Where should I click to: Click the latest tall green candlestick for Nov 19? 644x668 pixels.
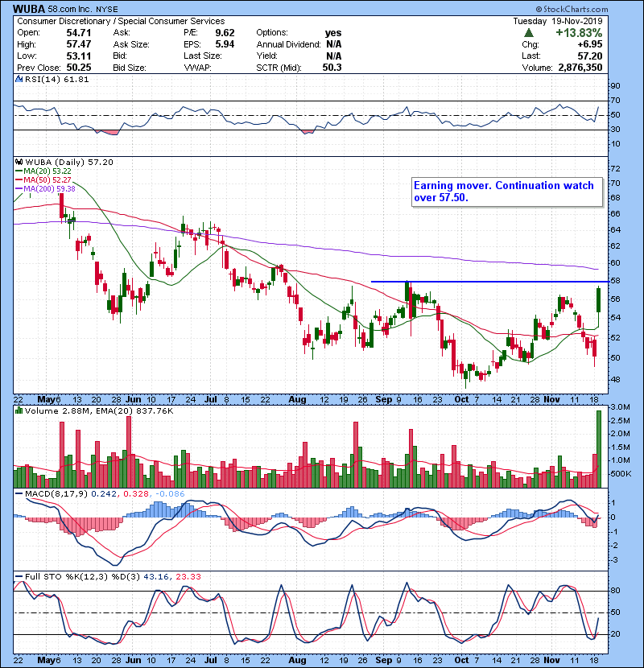click(599, 300)
